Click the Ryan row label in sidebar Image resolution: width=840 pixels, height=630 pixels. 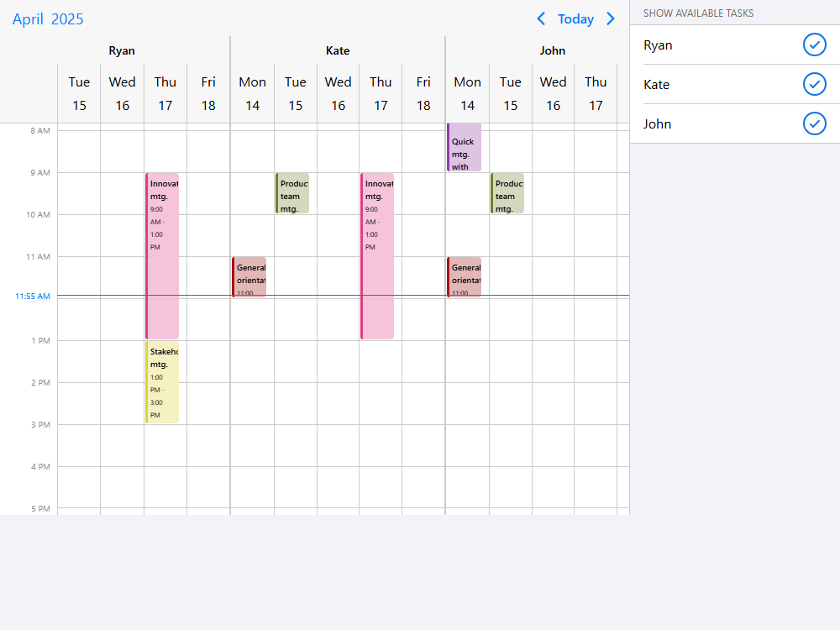(x=658, y=45)
